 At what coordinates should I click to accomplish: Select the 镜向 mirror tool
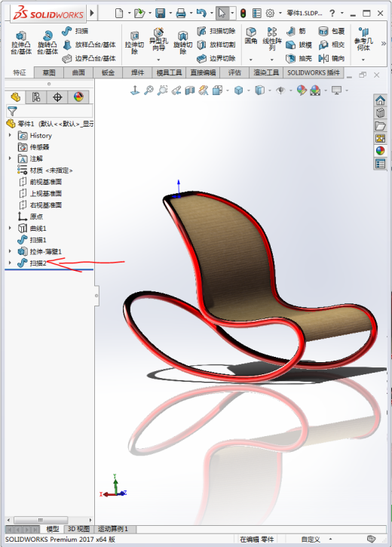[x=332, y=58]
